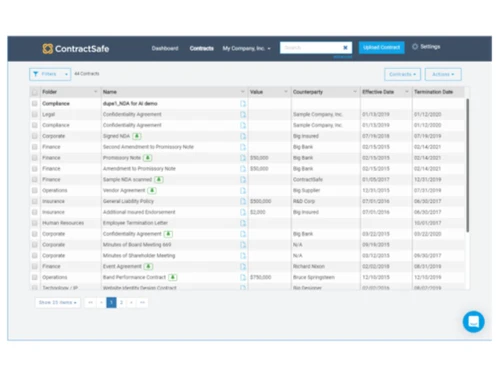The height and width of the screenshot is (375, 500).
Task: Open the Contracts dropdown button
Action: pos(402,74)
